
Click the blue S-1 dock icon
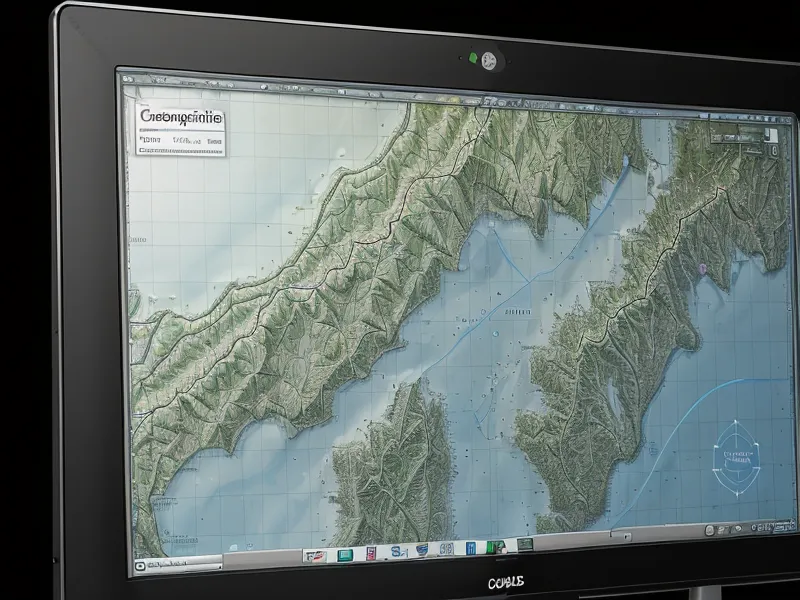click(398, 552)
